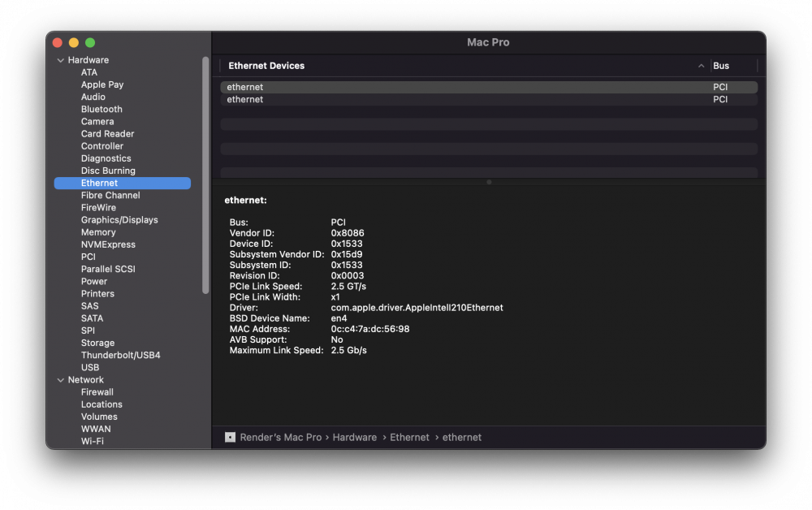812x510 pixels.
Task: Click the ethernet: details heading
Action: (245, 201)
